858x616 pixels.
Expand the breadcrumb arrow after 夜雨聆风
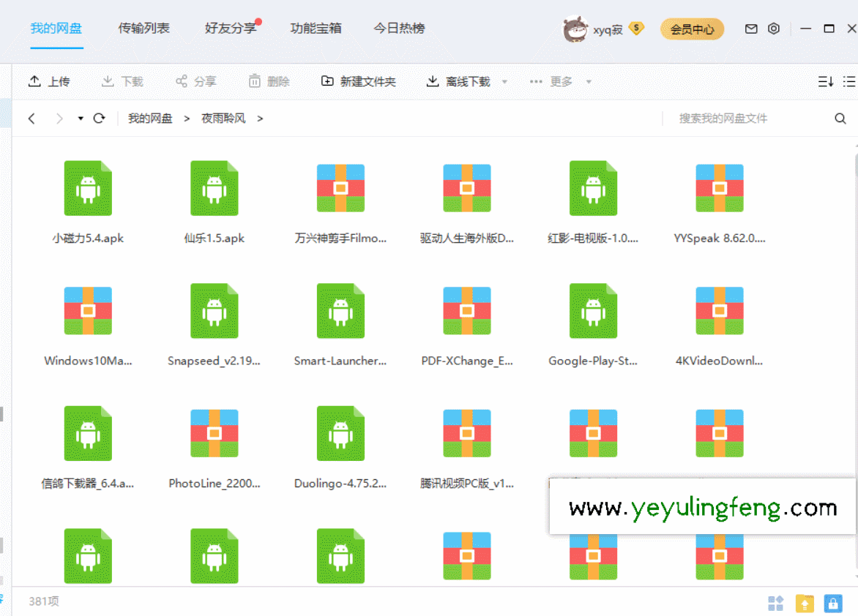[260, 119]
